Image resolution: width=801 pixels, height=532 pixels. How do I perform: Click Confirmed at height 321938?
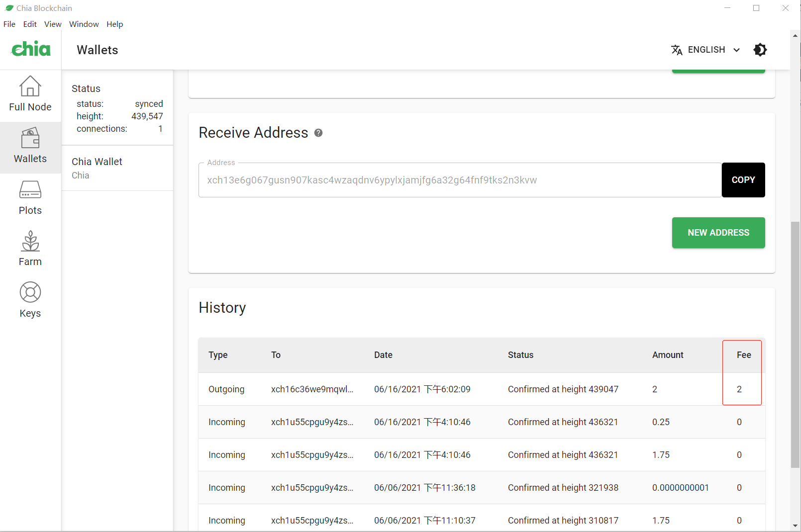[x=563, y=488]
